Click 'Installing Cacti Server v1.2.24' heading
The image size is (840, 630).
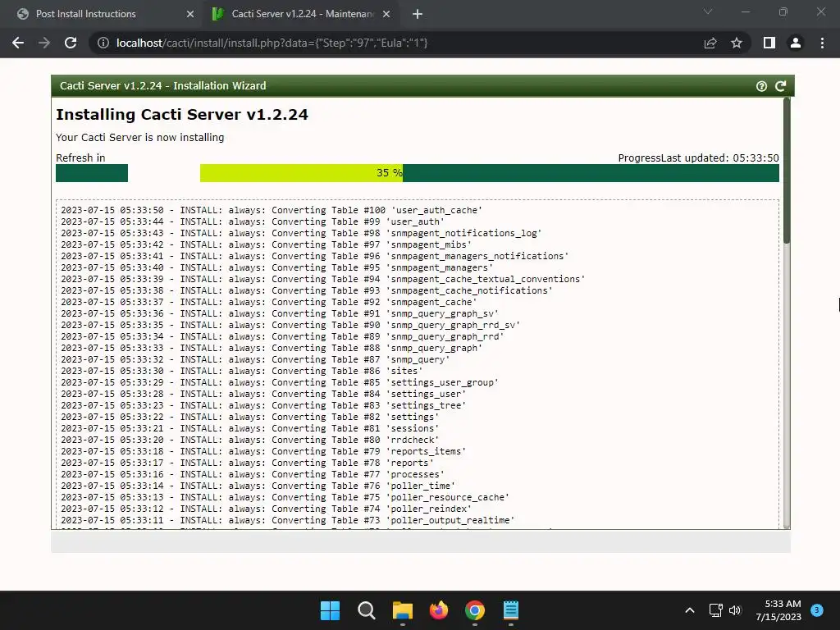tap(182, 115)
